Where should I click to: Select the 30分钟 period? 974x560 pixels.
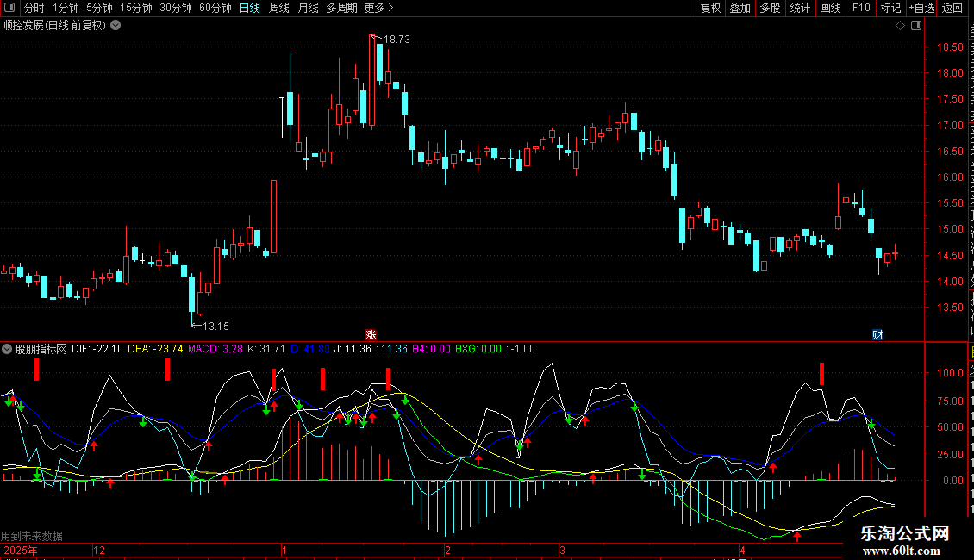coord(175,8)
